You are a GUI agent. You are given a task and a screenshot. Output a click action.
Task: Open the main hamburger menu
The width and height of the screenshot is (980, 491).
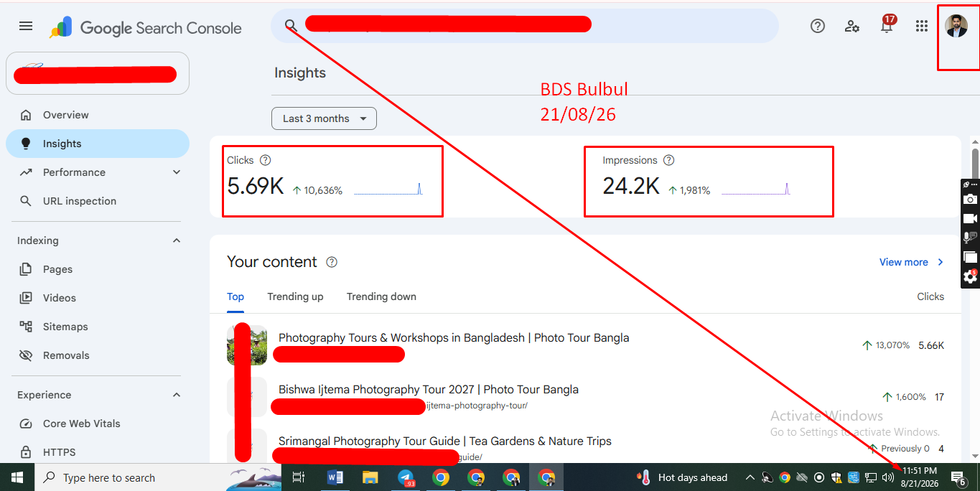click(x=26, y=27)
